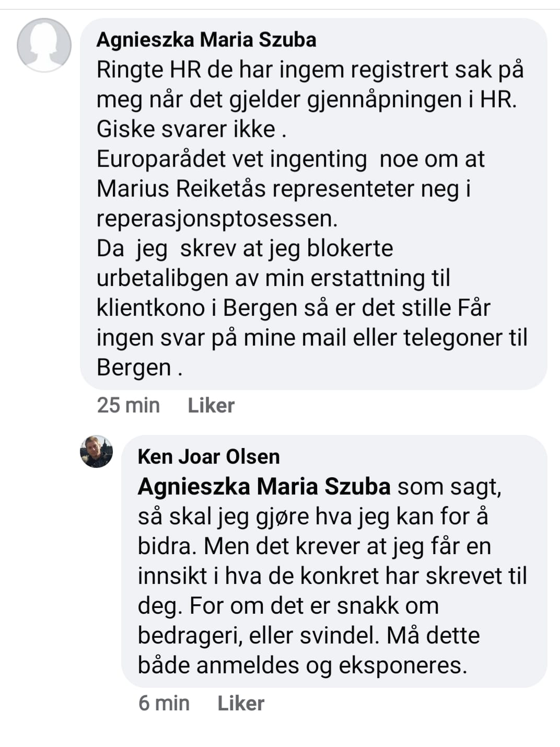
Task: Like Ken Joar Olsen's reply with Liker
Action: click(241, 703)
